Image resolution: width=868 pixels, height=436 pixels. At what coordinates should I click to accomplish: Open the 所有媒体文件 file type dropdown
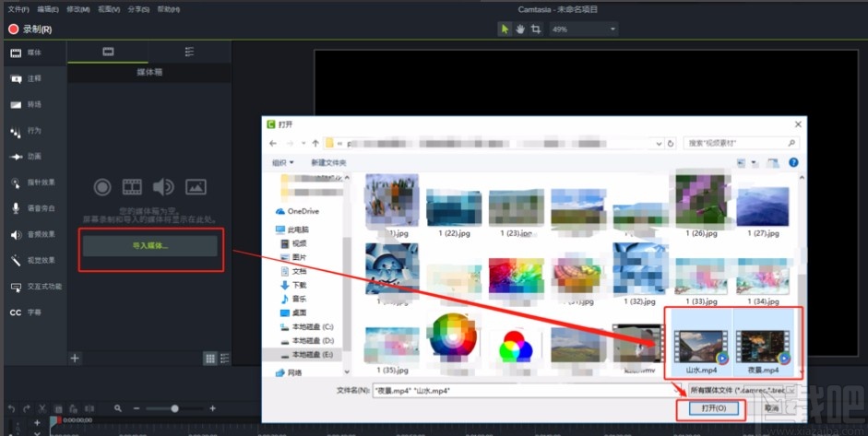coord(743,391)
